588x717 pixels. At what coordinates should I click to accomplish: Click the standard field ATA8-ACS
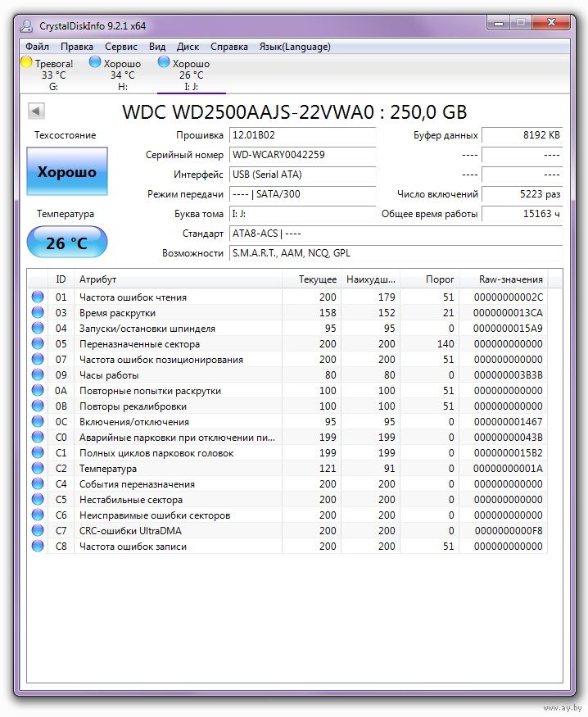point(396,234)
